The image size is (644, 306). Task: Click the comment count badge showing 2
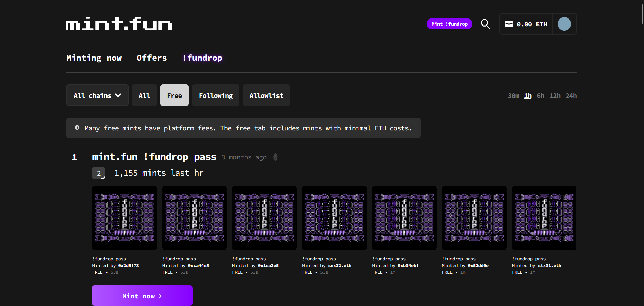click(x=99, y=173)
